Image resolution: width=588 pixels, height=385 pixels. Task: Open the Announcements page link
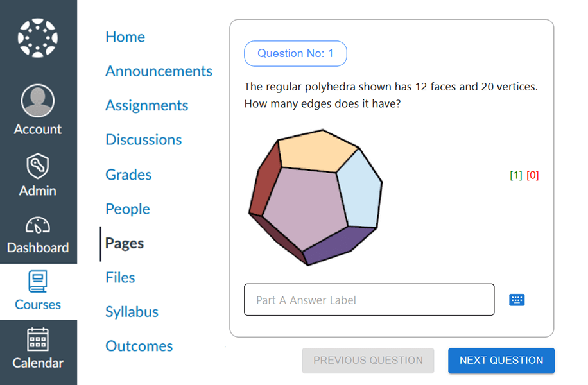pos(159,71)
